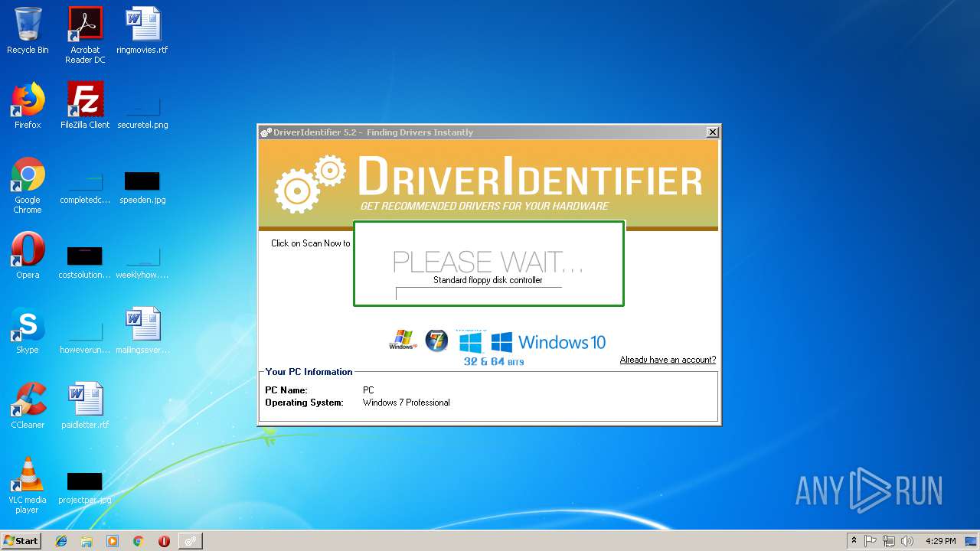Open the Recycle Bin desktop icon
The image size is (980, 551).
click(x=28, y=31)
